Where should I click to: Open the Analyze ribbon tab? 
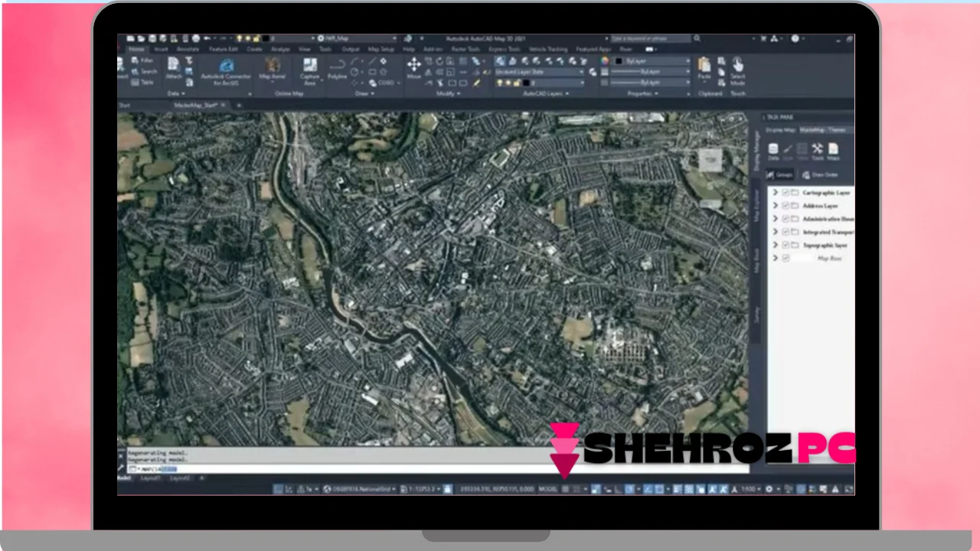[280, 49]
